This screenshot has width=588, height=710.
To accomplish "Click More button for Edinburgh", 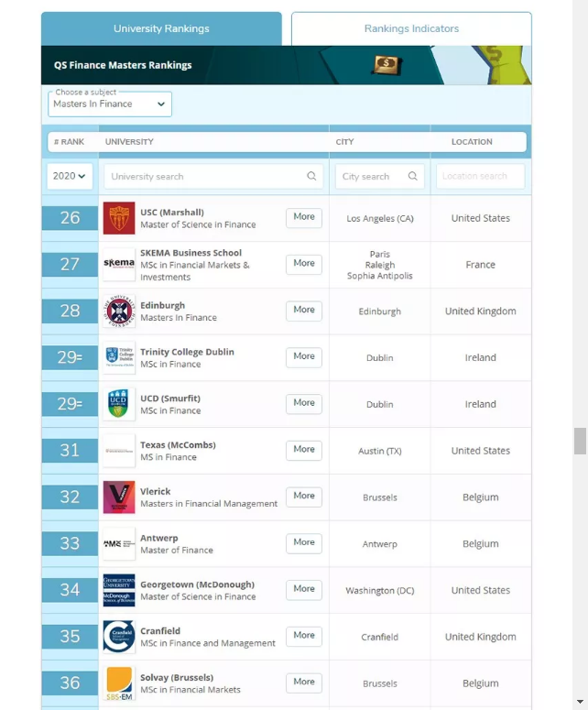I will click(x=304, y=311).
